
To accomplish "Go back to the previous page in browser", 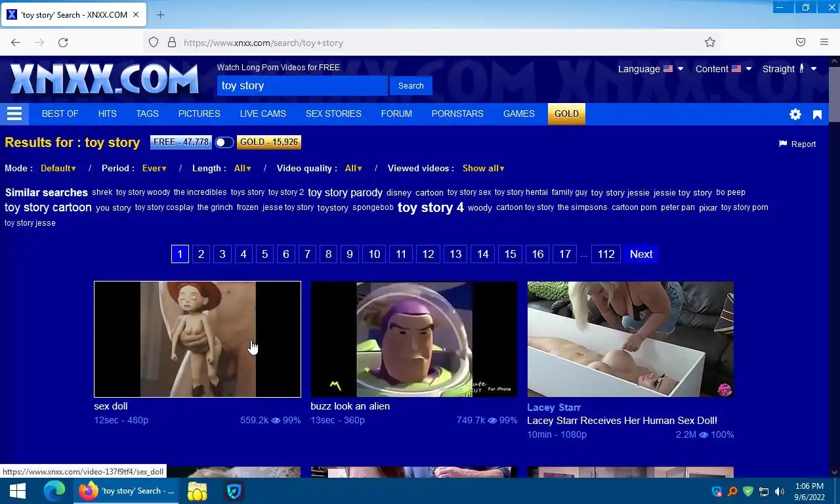I will pos(16,43).
